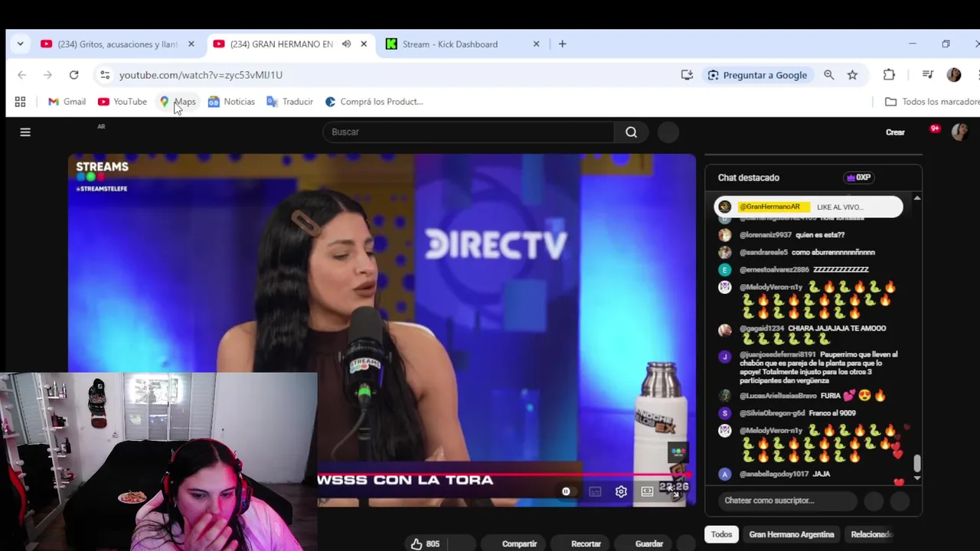Toggle subtitles button in video player

(595, 491)
